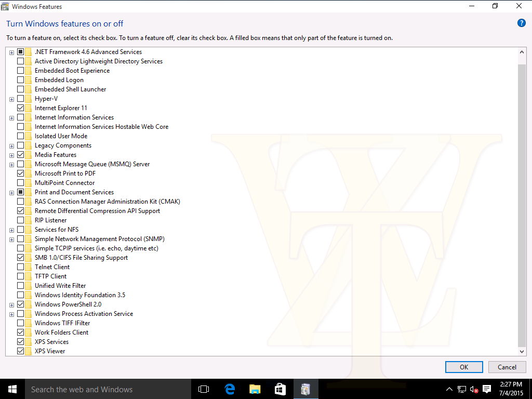Select Internet Information Services Hostable Web Core text
Image resolution: width=532 pixels, height=399 pixels.
coord(101,127)
